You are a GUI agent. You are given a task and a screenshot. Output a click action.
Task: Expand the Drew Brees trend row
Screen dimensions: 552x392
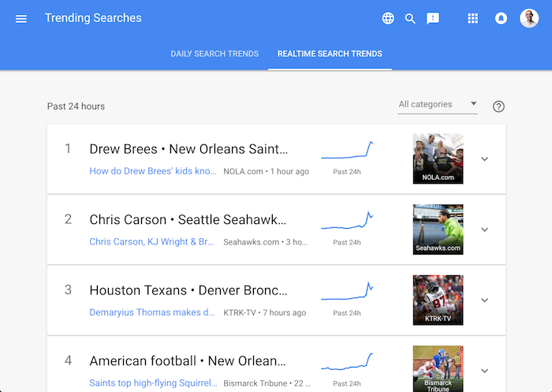(485, 159)
